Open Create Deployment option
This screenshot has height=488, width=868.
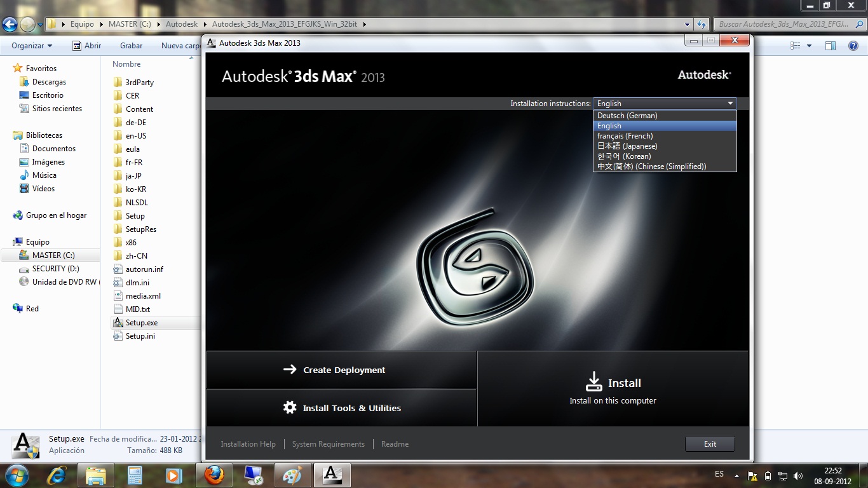[x=341, y=370]
